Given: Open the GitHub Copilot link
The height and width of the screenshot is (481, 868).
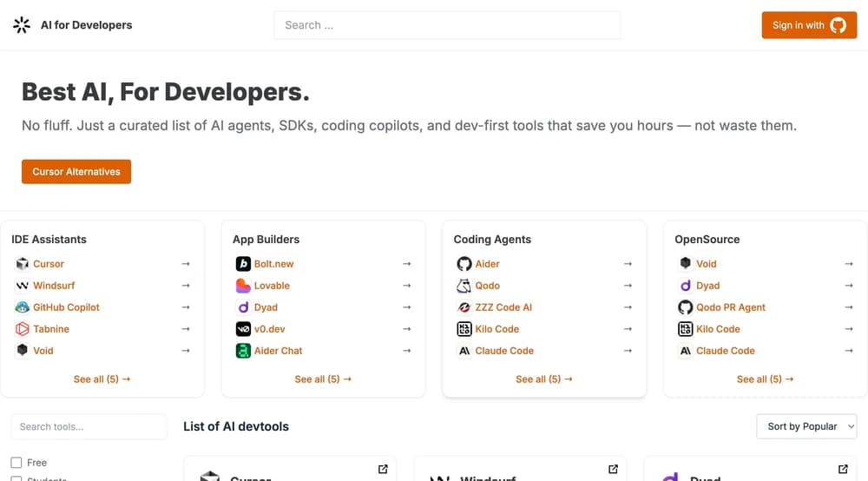Looking at the screenshot, I should pyautogui.click(x=66, y=307).
